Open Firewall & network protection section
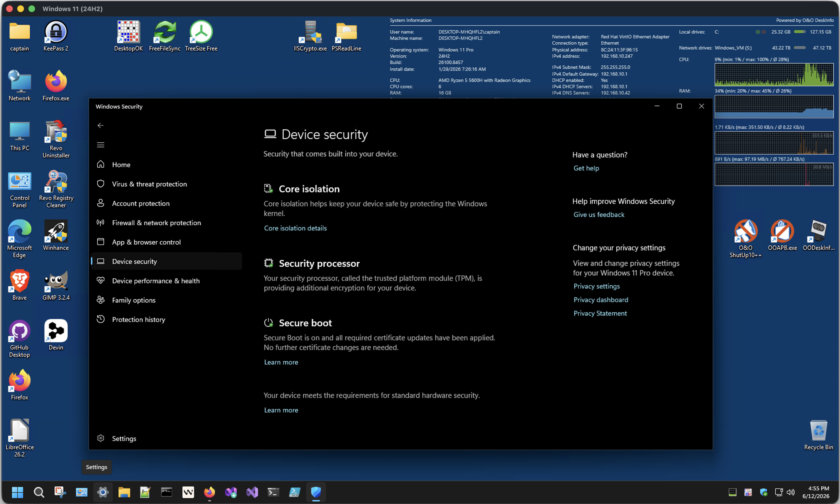Screen dimensions: 840x504 (x=166, y=222)
